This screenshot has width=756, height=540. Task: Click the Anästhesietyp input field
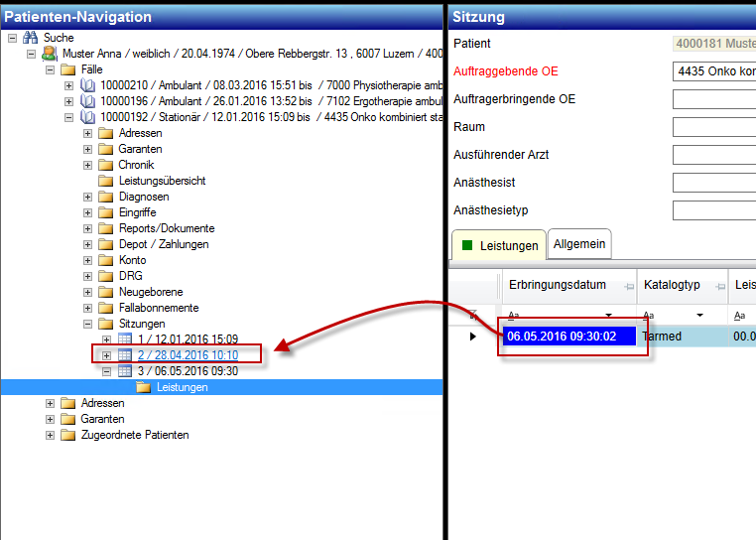click(x=714, y=210)
